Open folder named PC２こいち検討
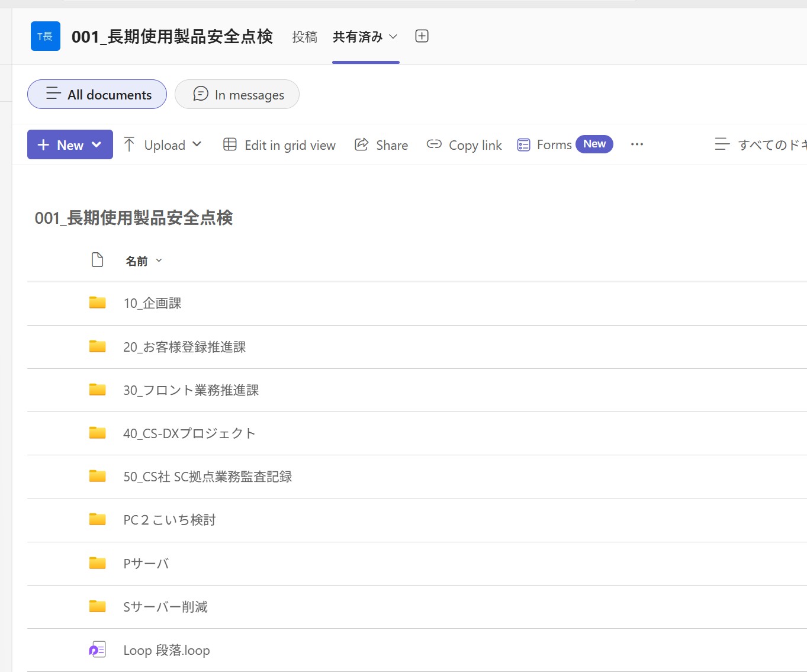 pos(169,520)
